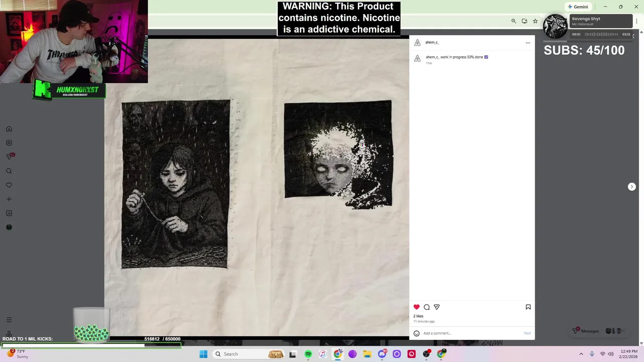The width and height of the screenshot is (644, 362).
Task: Open the Messages icon with red badge in sidebar
Action: [x=9, y=156]
